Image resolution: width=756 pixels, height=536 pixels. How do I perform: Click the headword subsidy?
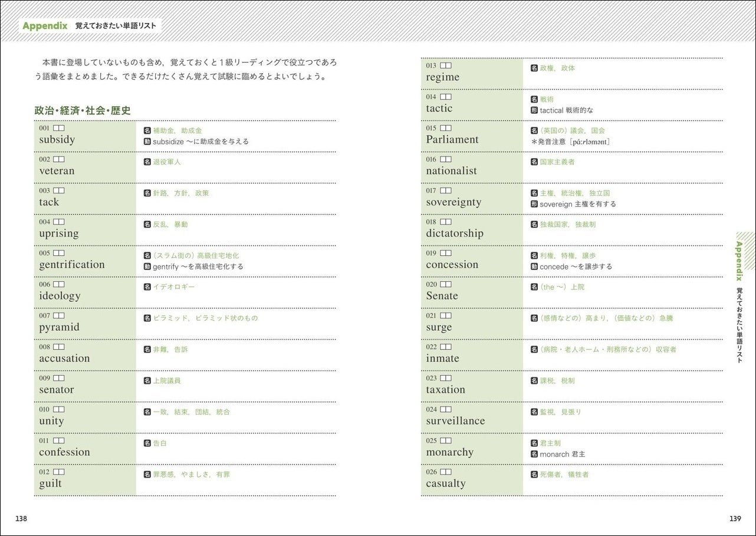(57, 140)
